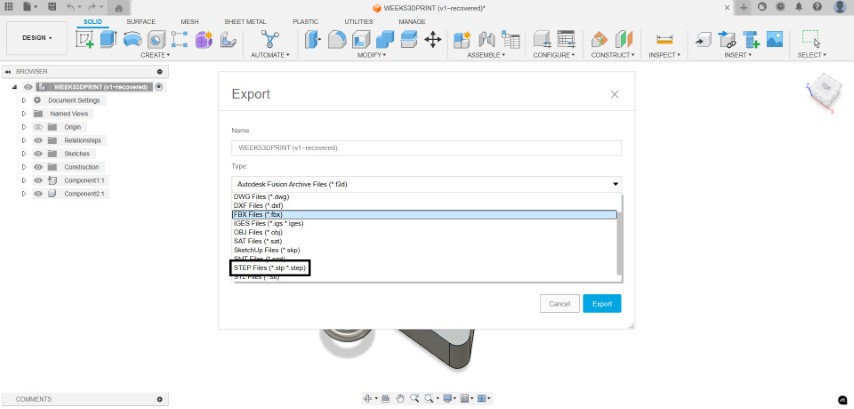This screenshot has width=854, height=409.
Task: Click the Home icon in top bar
Action: (x=118, y=8)
